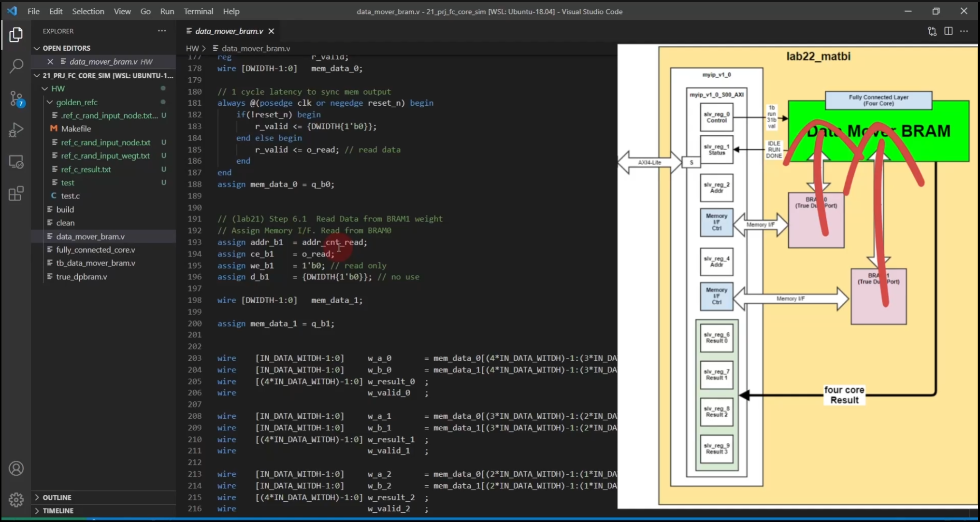Open the Search view in activity bar
The height and width of the screenshot is (522, 980).
coord(16,66)
